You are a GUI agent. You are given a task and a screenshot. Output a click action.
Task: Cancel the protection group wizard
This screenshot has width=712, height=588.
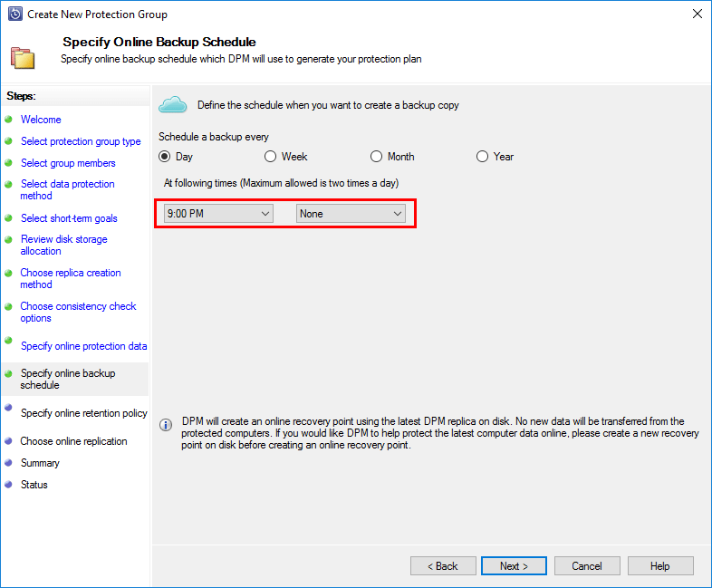point(587,565)
